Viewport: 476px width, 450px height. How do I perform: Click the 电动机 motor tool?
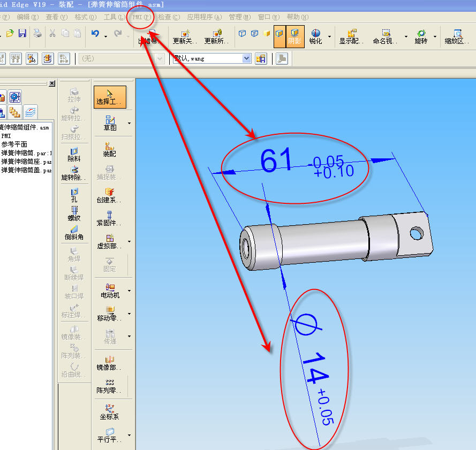point(110,291)
